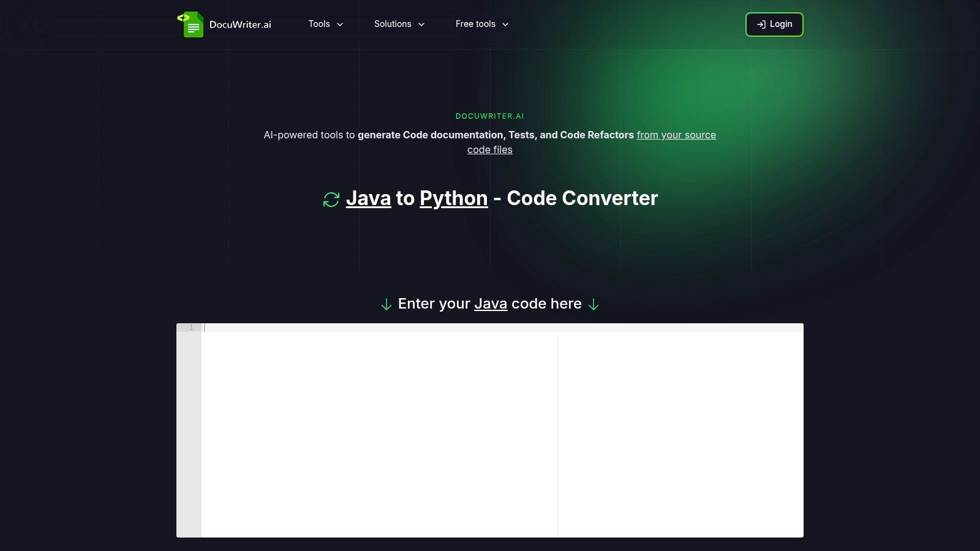This screenshot has height=551, width=980.
Task: Click the 'Code Converter' heading text
Action: (582, 198)
